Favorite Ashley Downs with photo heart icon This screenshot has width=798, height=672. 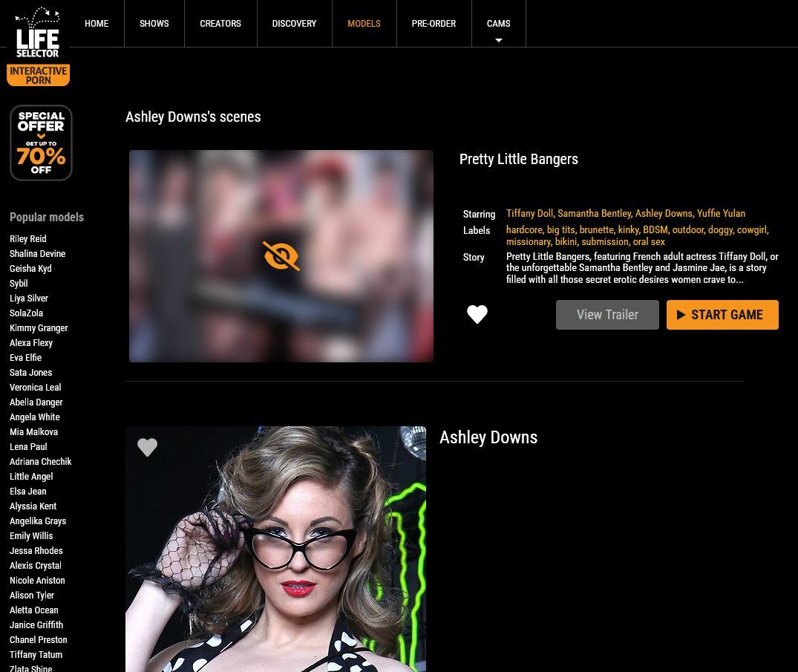pos(147,447)
